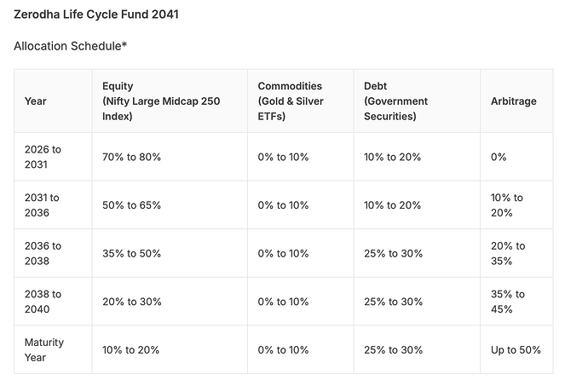Click the 50% to 65% equity cell
The image size is (588, 380).
pyautogui.click(x=131, y=205)
